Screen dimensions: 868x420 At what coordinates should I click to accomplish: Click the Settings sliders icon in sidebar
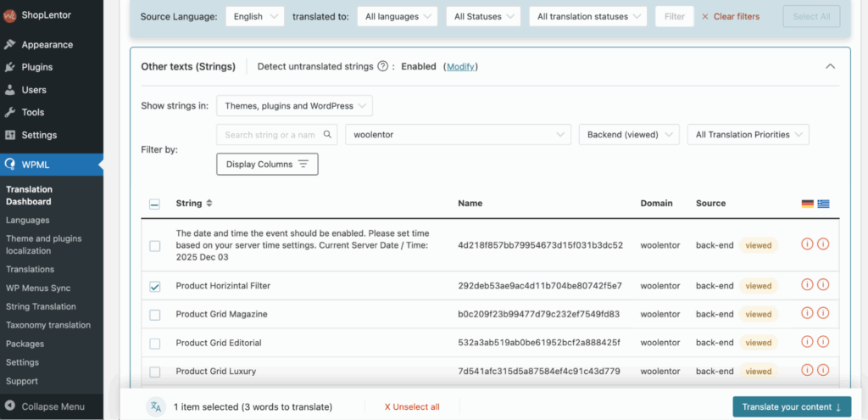9,135
